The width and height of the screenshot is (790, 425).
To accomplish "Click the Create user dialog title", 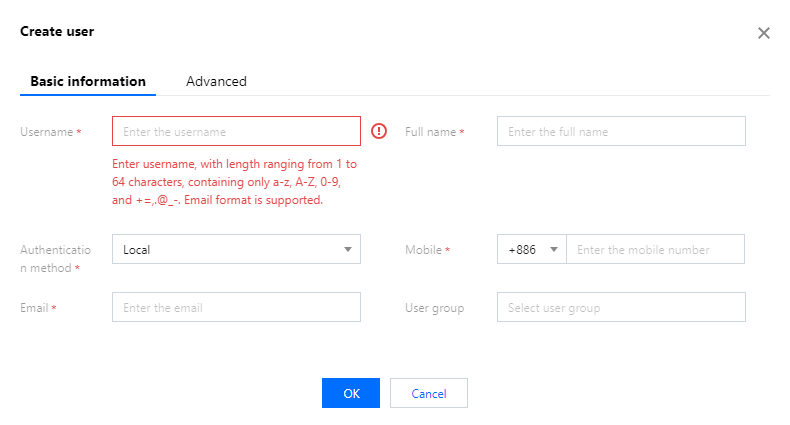I will click(57, 32).
